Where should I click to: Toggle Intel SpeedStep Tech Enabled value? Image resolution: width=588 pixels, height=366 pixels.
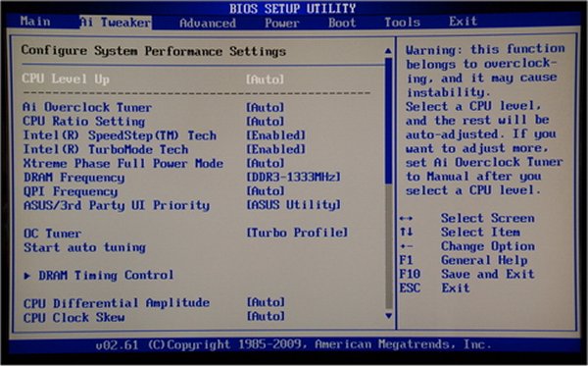coord(275,135)
